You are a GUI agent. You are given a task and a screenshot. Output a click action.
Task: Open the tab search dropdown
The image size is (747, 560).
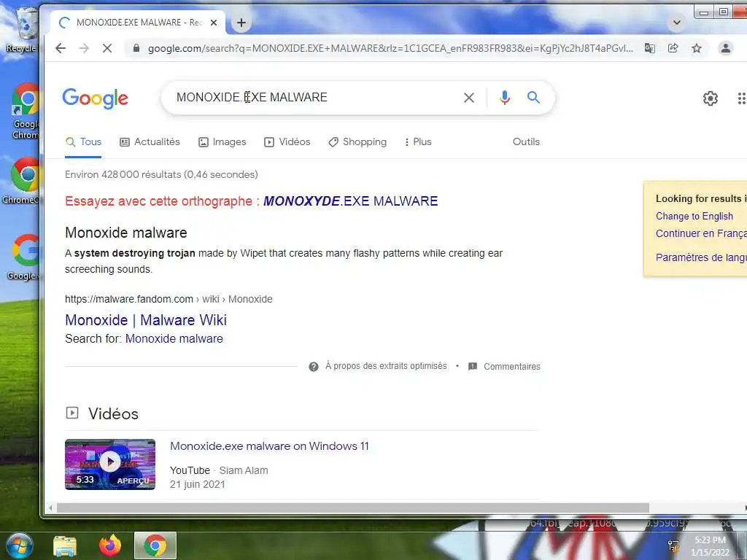676,23
